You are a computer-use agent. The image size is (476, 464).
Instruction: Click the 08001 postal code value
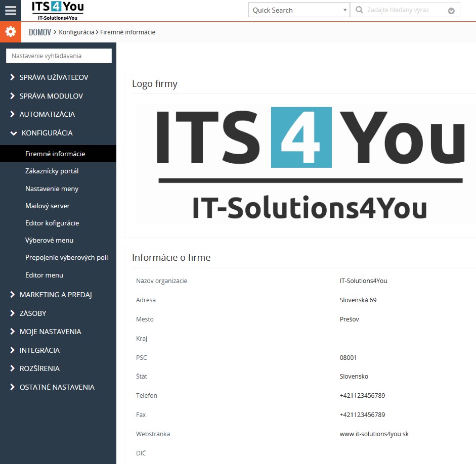[x=348, y=357]
